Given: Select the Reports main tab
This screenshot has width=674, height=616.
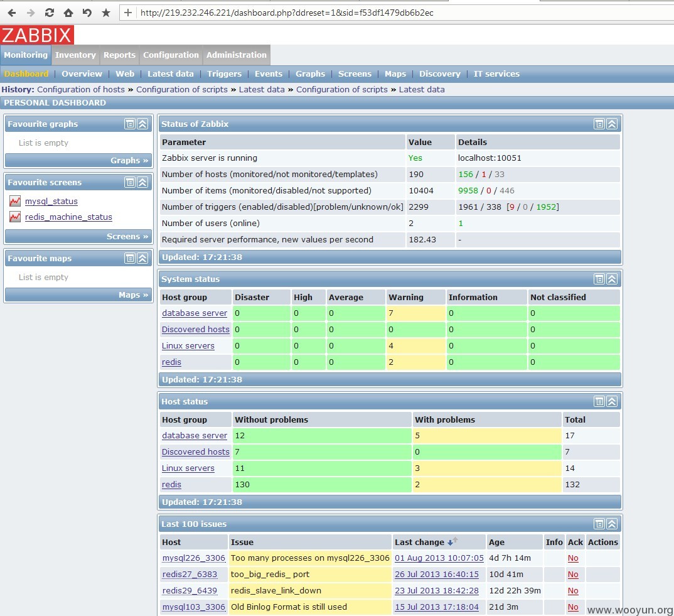Looking at the screenshot, I should tap(119, 55).
